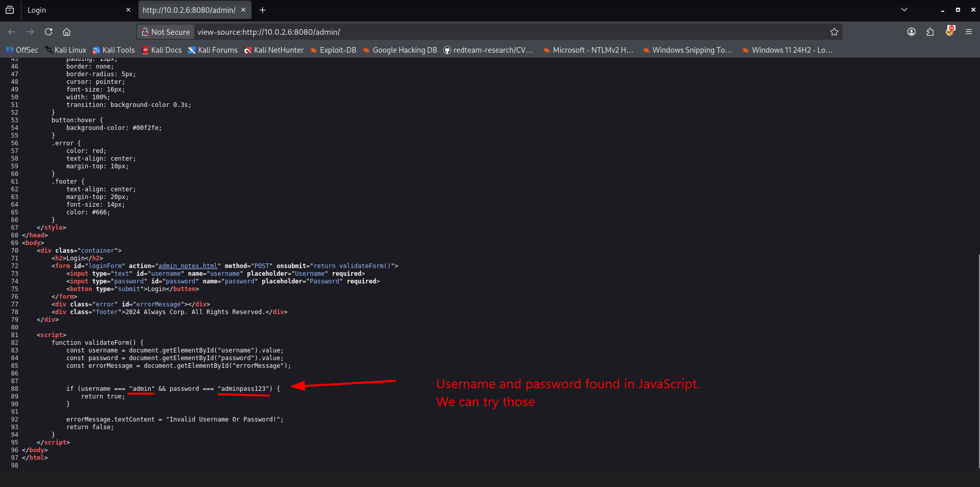Open the Firefox View icon in tab bar
980x487 pixels.
point(10,10)
